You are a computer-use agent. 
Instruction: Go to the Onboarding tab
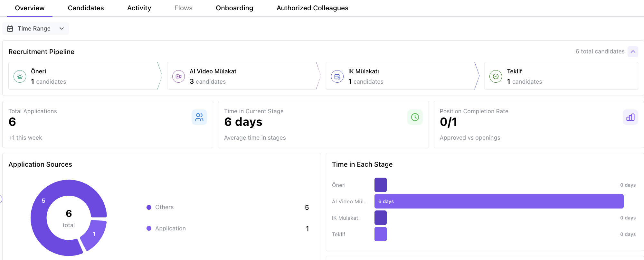pos(234,8)
